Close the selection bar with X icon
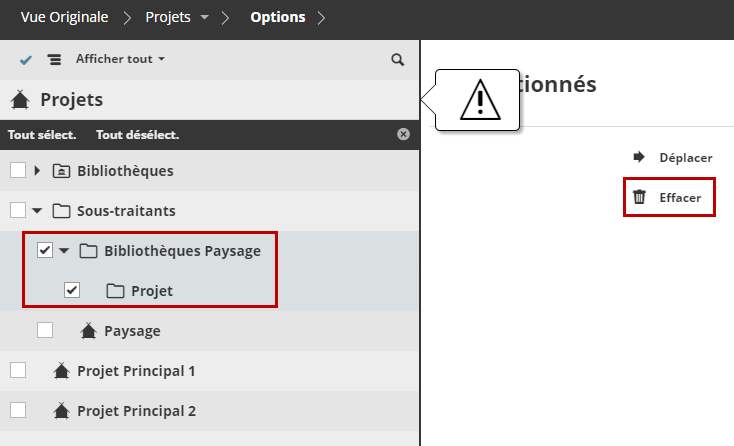 [403, 134]
